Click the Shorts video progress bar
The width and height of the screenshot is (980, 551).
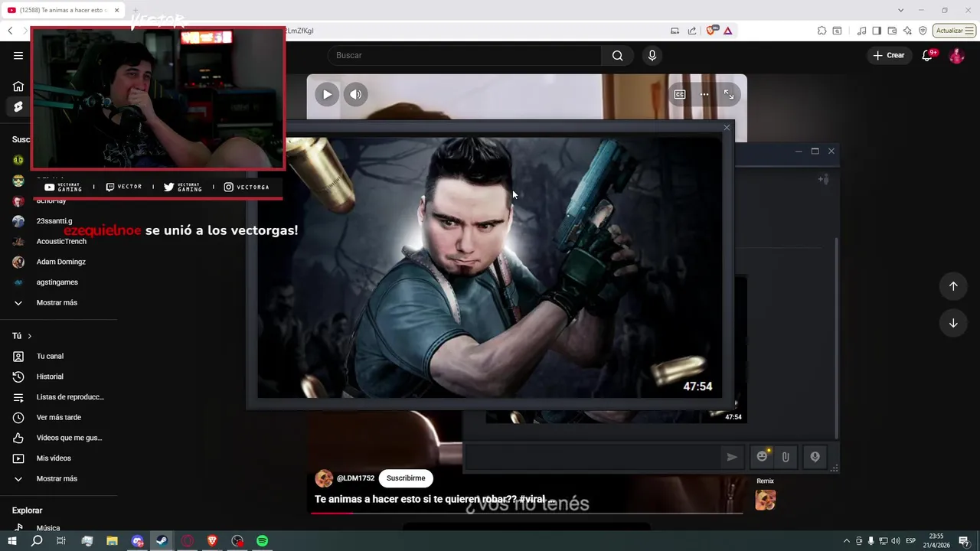pyautogui.click(x=528, y=513)
